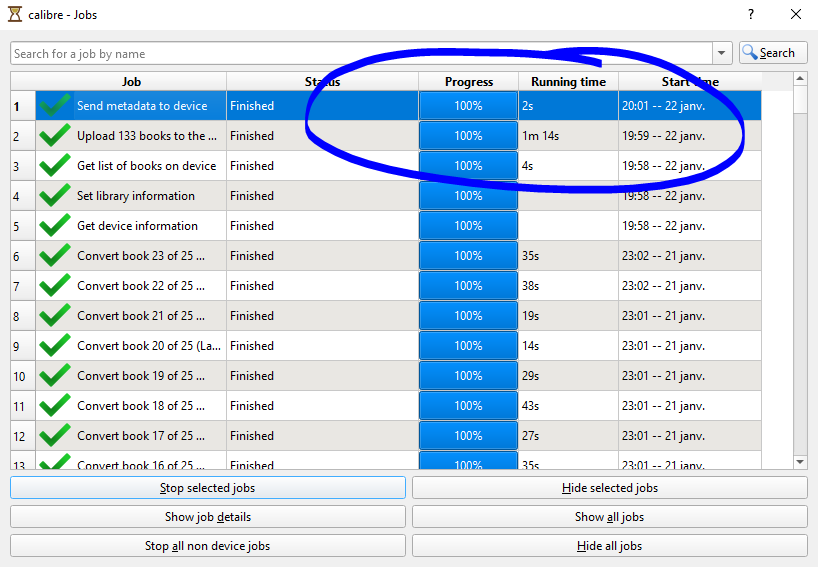Click the '38s' running time cell
Screen dimensions: 818x567
[x=568, y=285]
